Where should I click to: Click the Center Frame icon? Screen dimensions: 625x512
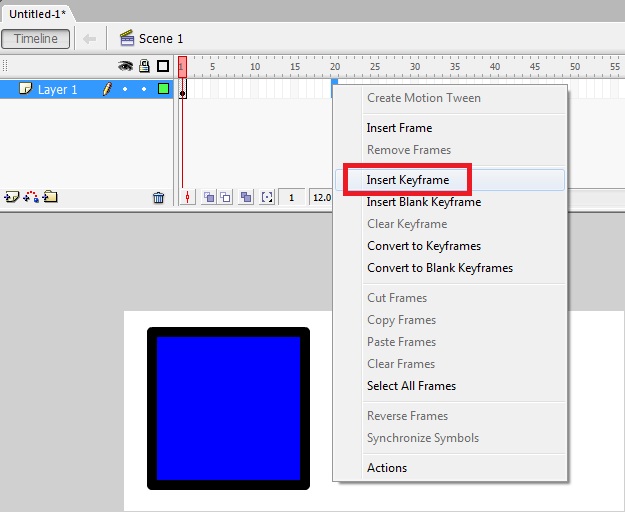[187, 197]
